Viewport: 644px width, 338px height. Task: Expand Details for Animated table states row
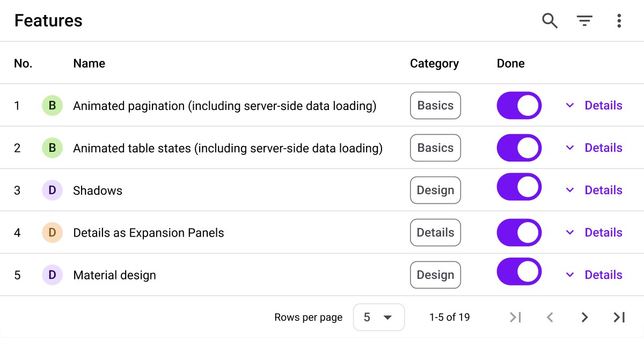(x=594, y=148)
